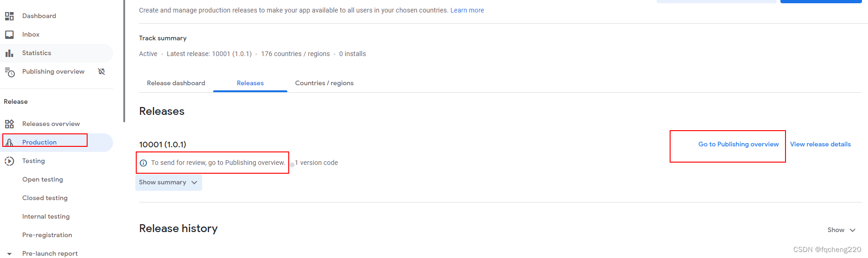868x258 pixels.
Task: Click the Inbox icon
Action: coord(9,35)
